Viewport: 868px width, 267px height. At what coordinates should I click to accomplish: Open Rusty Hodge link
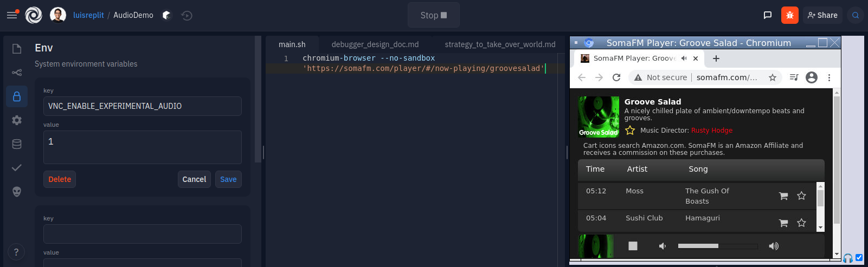pos(712,131)
